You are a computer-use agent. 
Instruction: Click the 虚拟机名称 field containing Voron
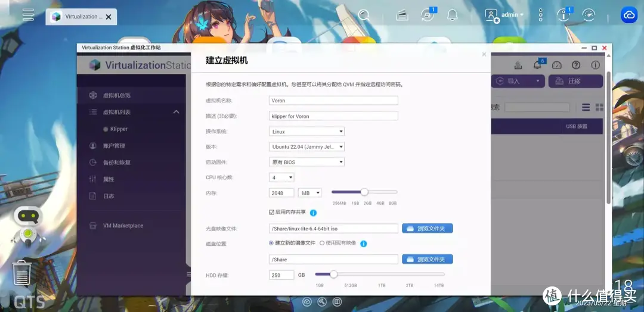pos(333,101)
